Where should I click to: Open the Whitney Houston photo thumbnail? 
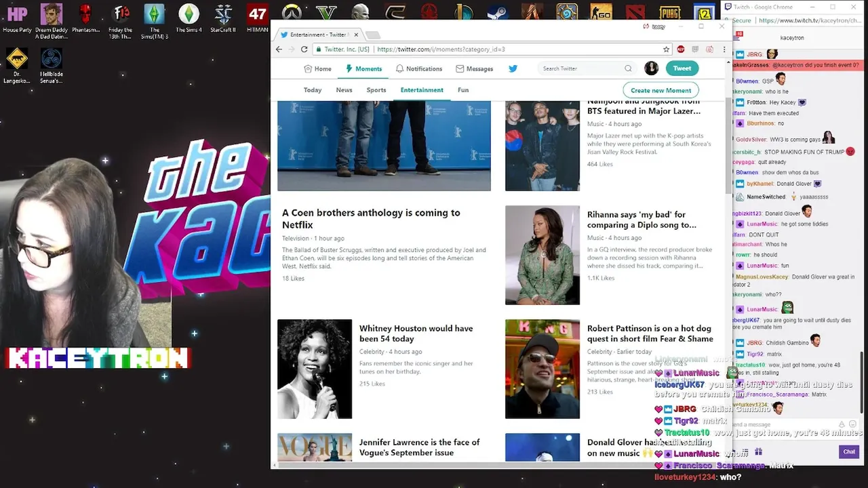[315, 369]
